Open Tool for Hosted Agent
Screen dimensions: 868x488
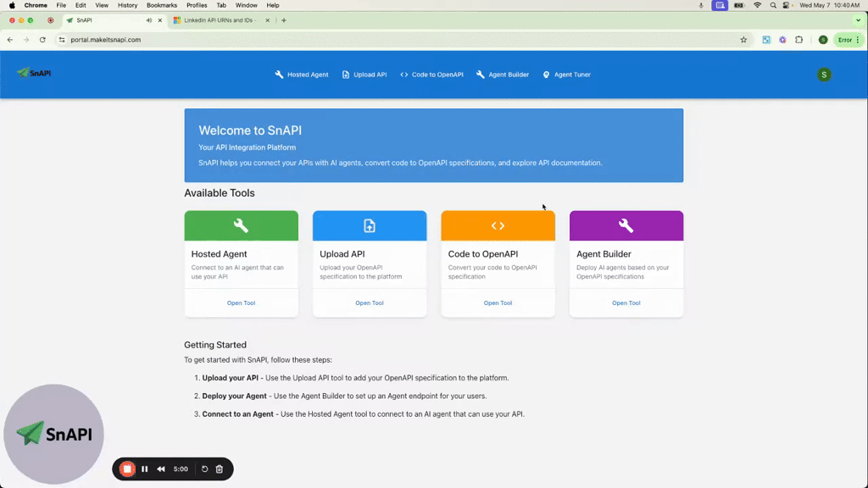point(241,303)
